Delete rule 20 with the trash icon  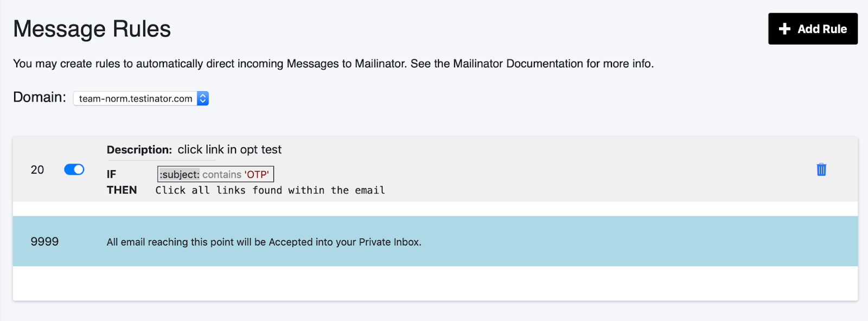click(821, 169)
